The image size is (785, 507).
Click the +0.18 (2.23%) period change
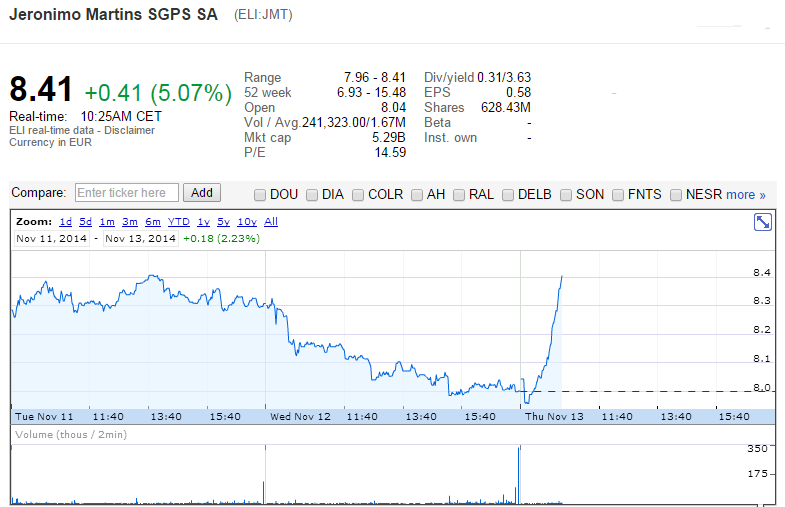click(x=221, y=239)
